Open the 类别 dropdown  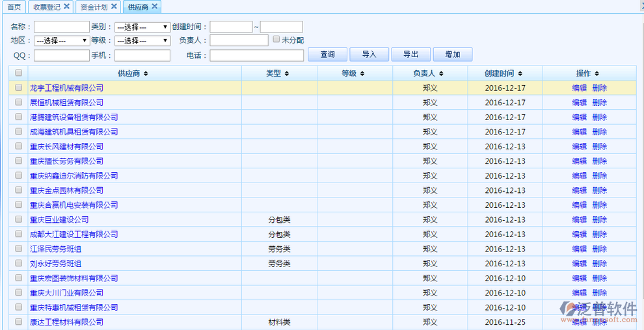[x=142, y=27]
